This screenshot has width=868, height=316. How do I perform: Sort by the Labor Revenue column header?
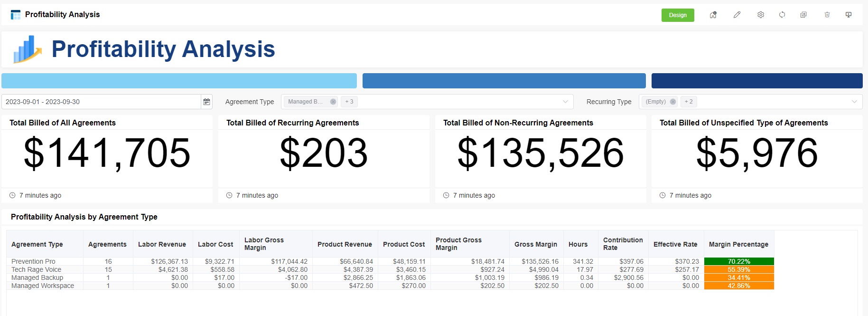[162, 244]
